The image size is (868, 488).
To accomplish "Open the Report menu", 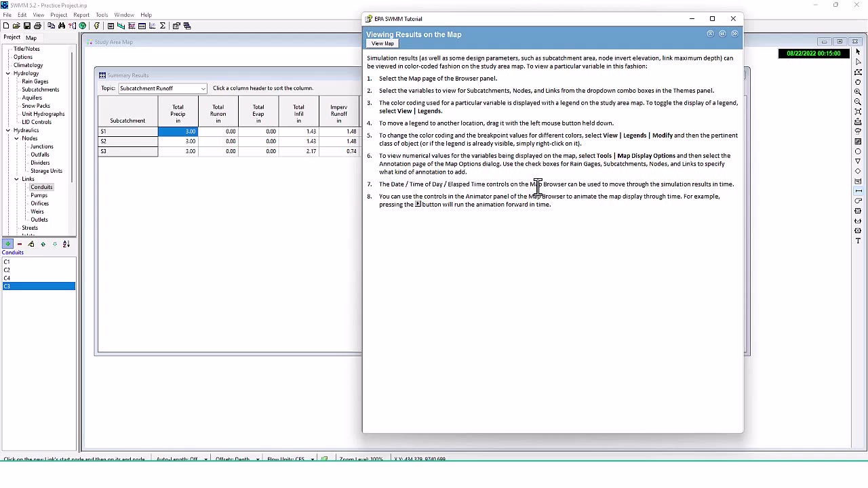I will click(x=81, y=15).
